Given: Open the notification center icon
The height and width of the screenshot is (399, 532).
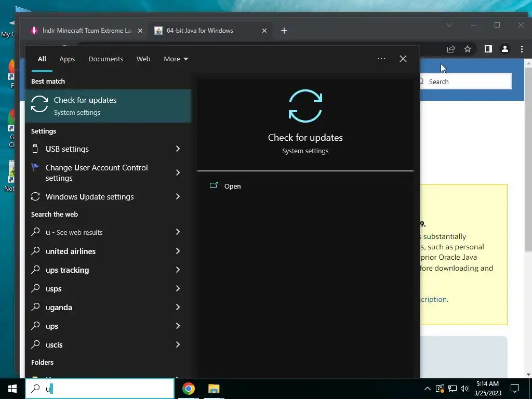Looking at the screenshot, I should pyautogui.click(x=515, y=389).
